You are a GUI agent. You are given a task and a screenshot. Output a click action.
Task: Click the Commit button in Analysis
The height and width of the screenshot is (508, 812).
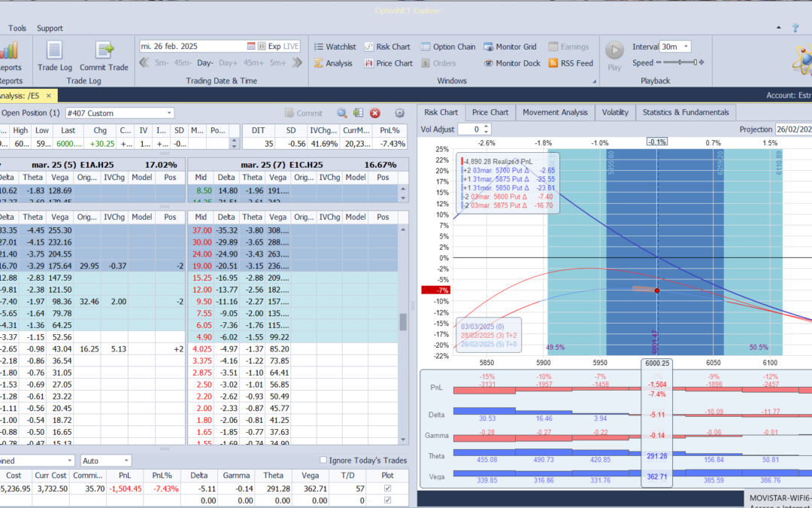[x=304, y=113]
